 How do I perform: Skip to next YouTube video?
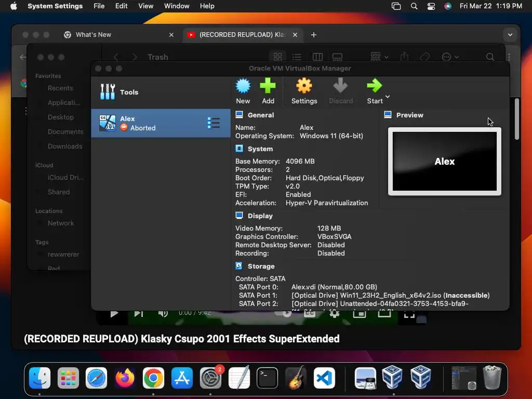click(138, 313)
